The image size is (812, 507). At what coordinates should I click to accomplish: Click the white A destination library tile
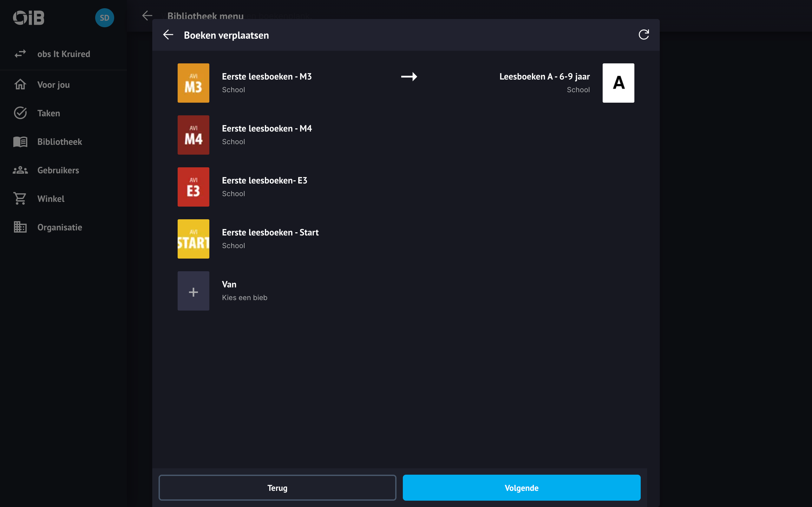click(618, 83)
